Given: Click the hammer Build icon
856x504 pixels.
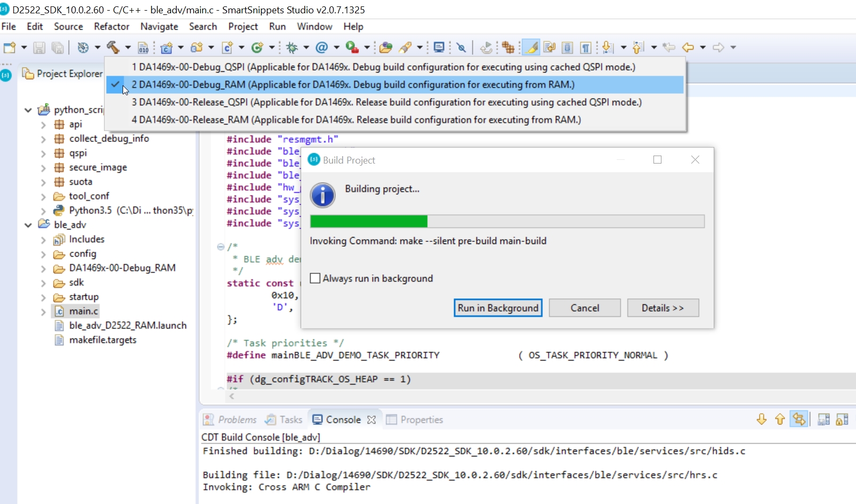Looking at the screenshot, I should [x=113, y=47].
